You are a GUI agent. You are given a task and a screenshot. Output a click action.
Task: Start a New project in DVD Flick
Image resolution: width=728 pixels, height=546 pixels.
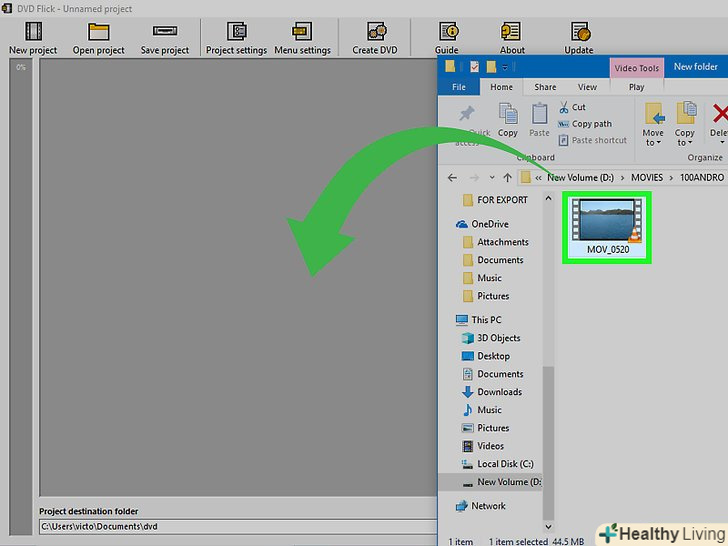coord(33,39)
